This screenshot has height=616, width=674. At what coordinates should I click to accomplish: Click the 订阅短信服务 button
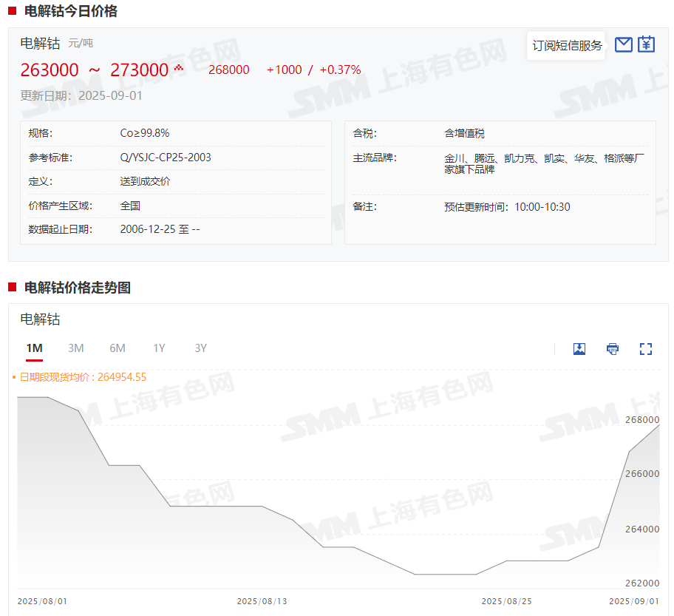click(x=567, y=45)
